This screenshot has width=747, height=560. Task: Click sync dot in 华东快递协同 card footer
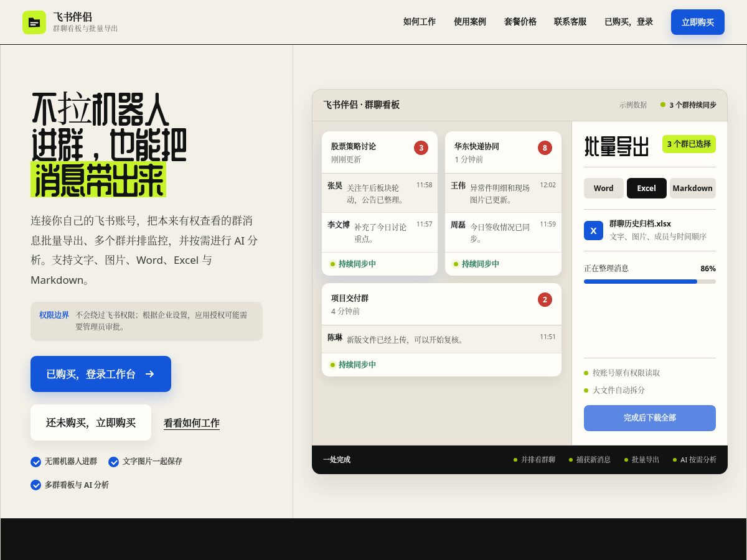point(456,264)
